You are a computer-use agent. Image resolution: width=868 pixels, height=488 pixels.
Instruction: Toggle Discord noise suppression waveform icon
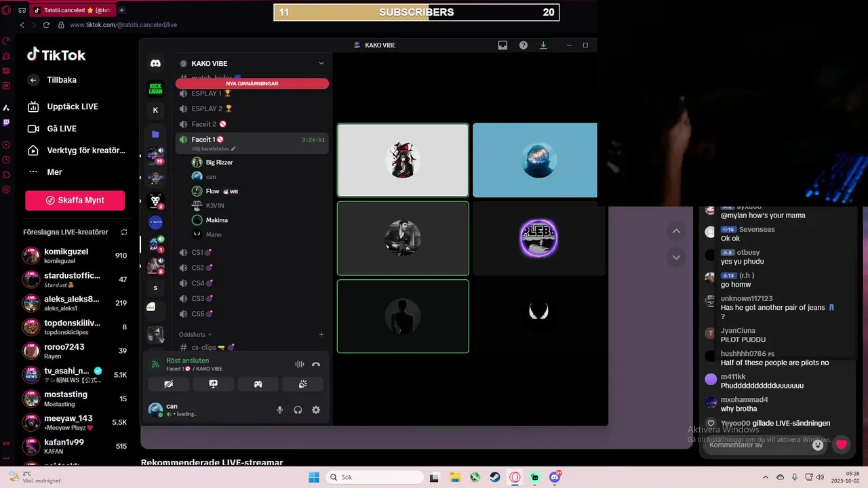[x=300, y=364]
